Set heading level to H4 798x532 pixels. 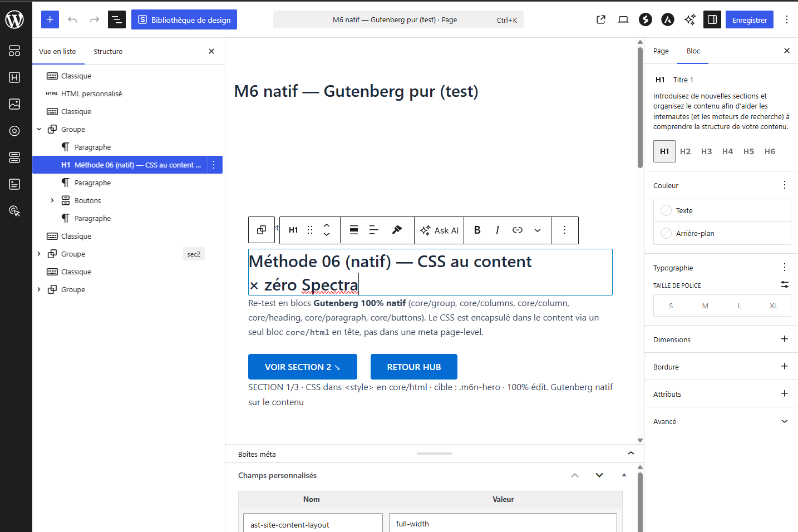click(x=728, y=151)
